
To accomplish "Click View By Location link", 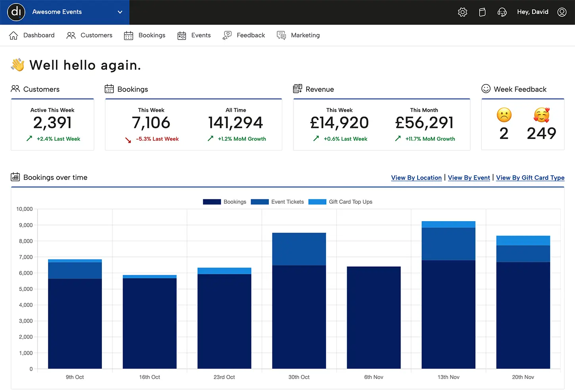I will click(416, 178).
